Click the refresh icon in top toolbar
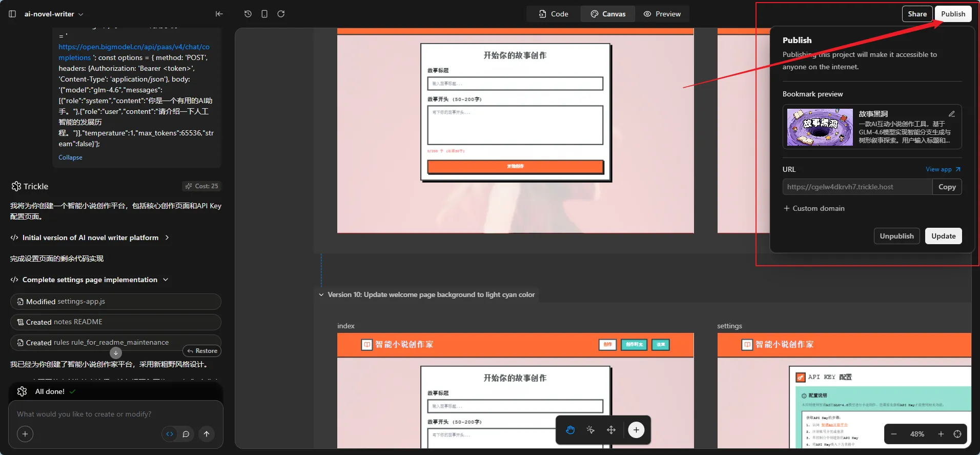 (x=281, y=14)
